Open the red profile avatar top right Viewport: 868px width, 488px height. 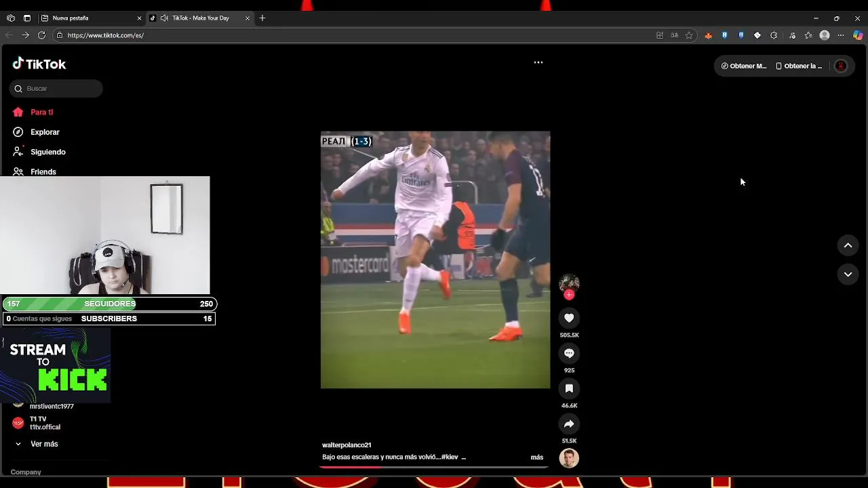coord(841,66)
